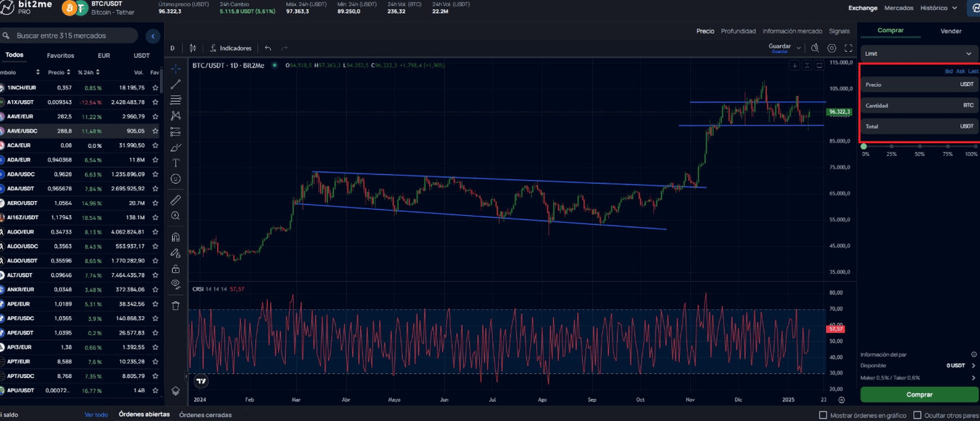
Task: Enter fullscreen chart mode
Action: (x=847, y=48)
